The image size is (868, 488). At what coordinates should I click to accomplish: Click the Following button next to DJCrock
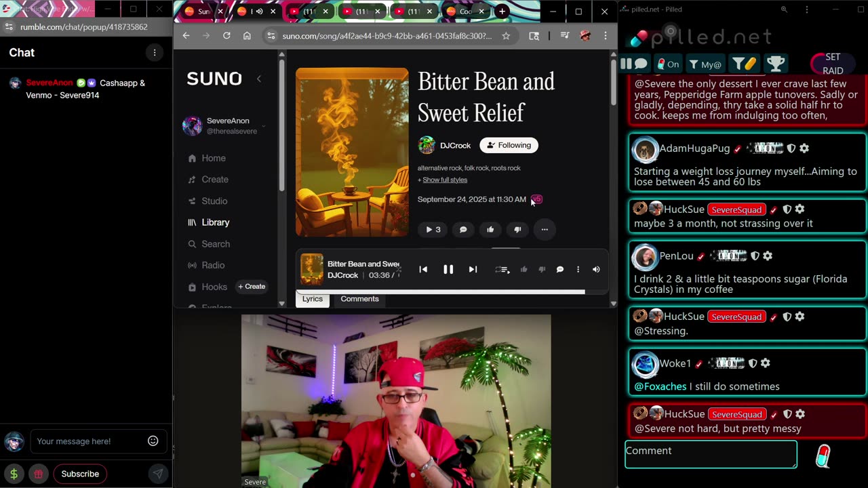509,145
